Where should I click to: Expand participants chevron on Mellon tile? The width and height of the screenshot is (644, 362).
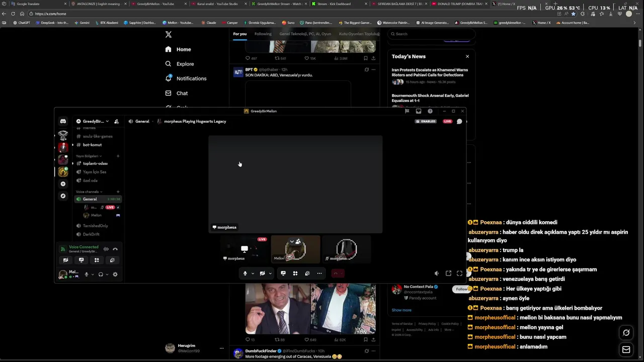292,242
